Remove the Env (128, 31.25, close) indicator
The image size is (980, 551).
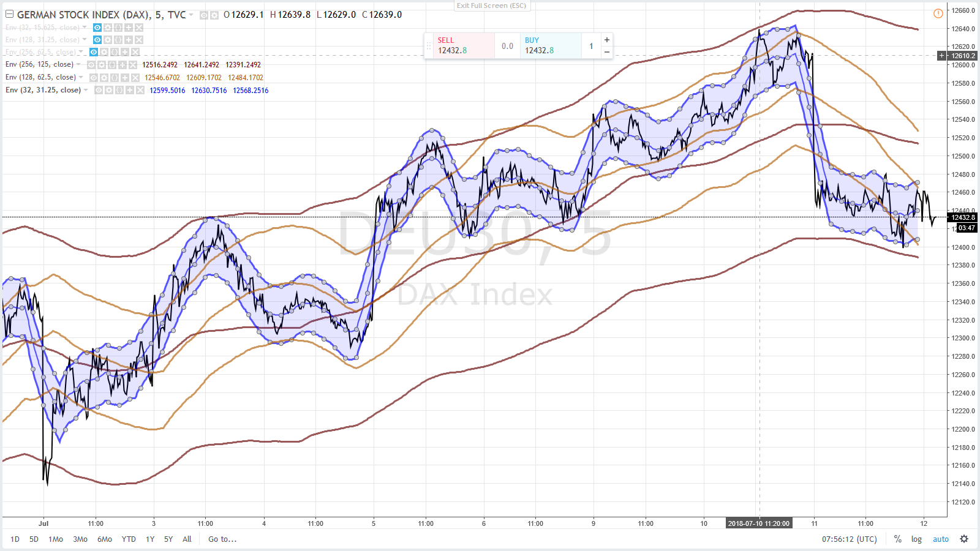click(x=139, y=40)
